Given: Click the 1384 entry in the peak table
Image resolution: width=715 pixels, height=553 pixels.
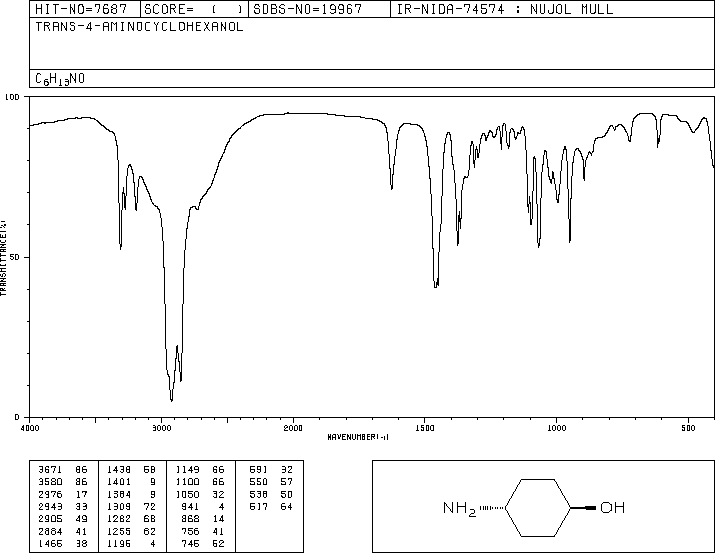Looking at the screenshot, I should 119,494.
